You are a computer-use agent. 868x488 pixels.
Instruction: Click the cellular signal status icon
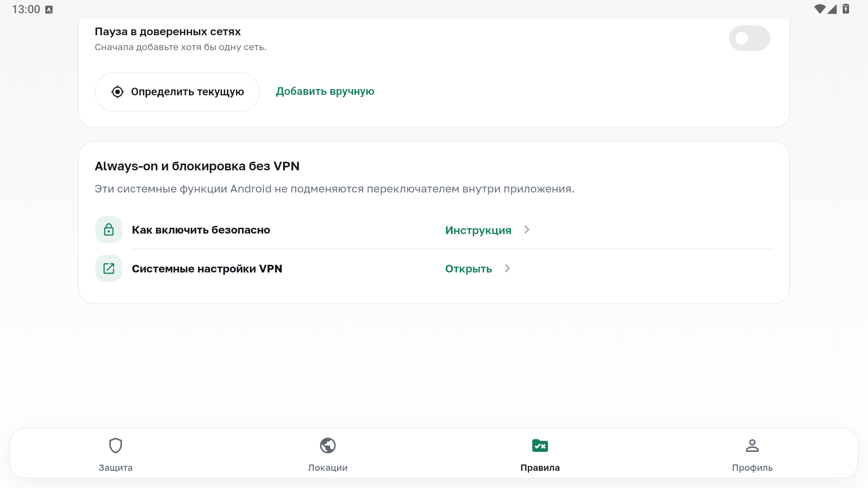pos(832,9)
